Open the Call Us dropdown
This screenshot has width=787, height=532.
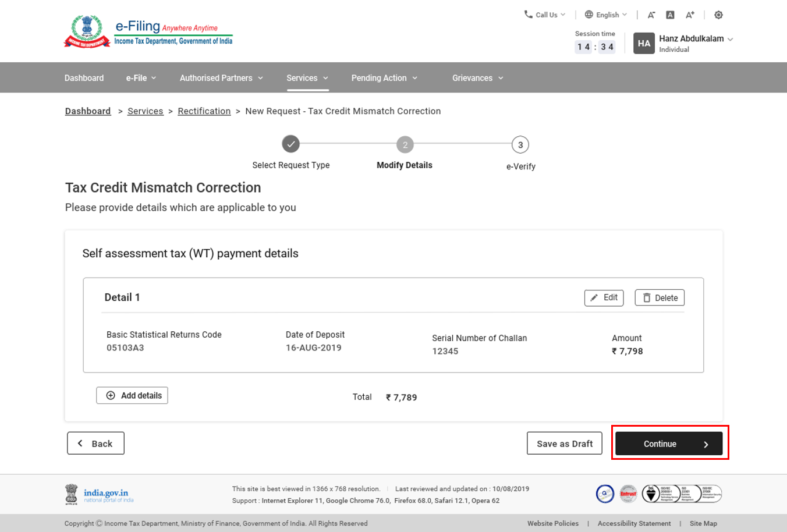pos(545,15)
